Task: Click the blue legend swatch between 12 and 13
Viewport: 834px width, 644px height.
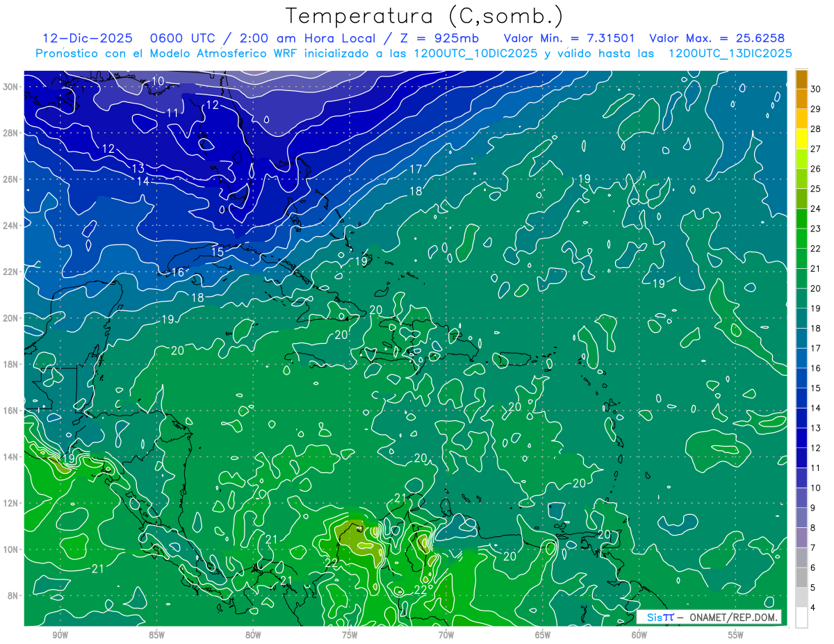Action: click(x=801, y=438)
